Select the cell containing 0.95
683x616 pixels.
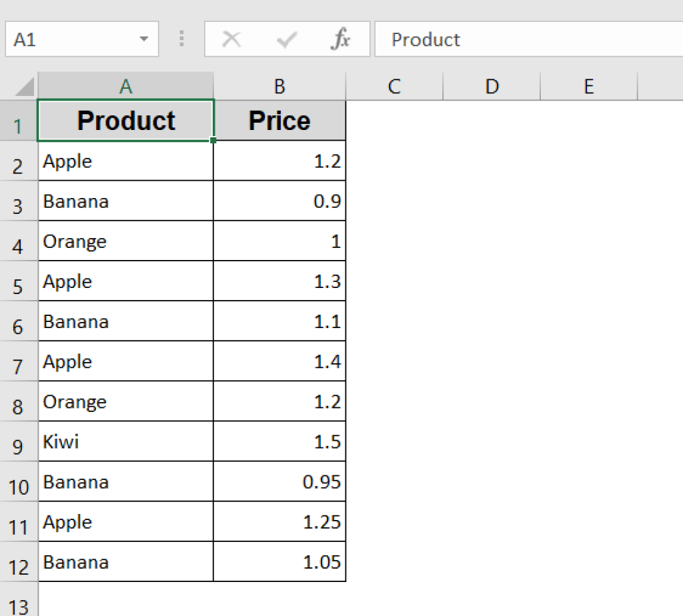279,481
